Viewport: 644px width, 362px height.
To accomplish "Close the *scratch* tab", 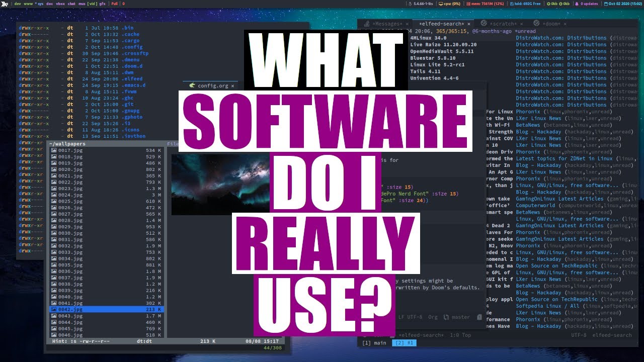I will pyautogui.click(x=522, y=24).
